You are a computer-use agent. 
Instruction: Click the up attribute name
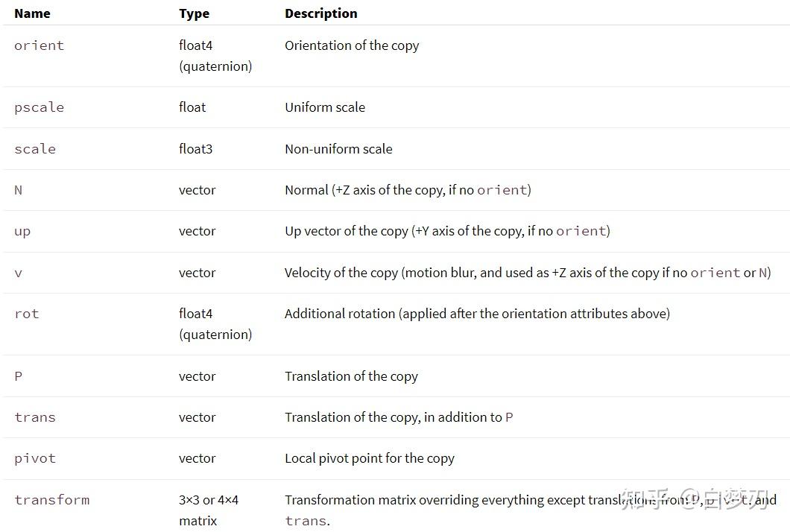(x=22, y=231)
